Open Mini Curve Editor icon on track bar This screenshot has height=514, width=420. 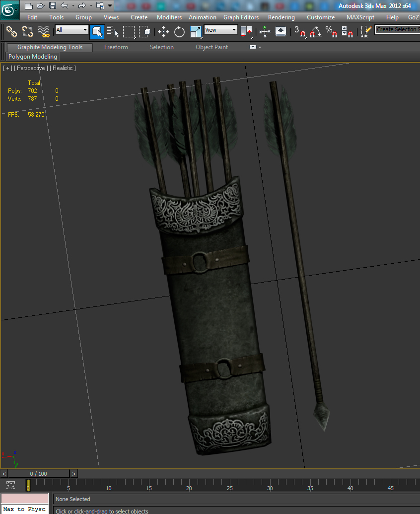(x=11, y=485)
